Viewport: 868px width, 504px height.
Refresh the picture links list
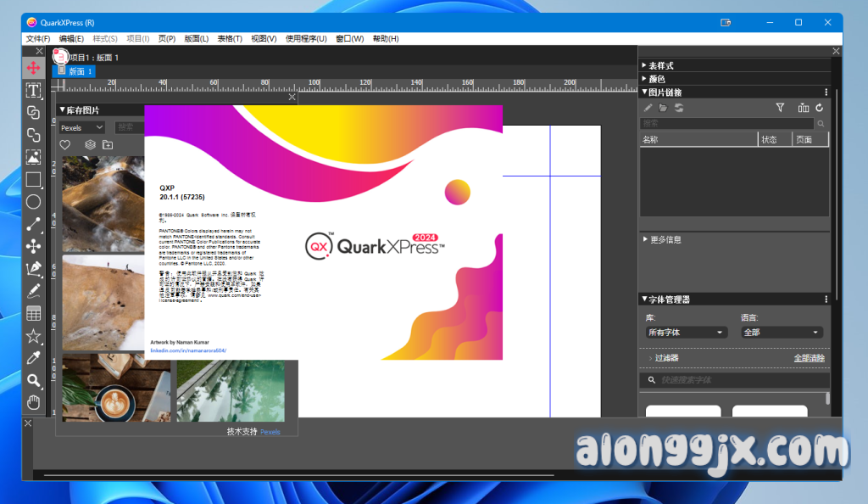click(x=820, y=108)
